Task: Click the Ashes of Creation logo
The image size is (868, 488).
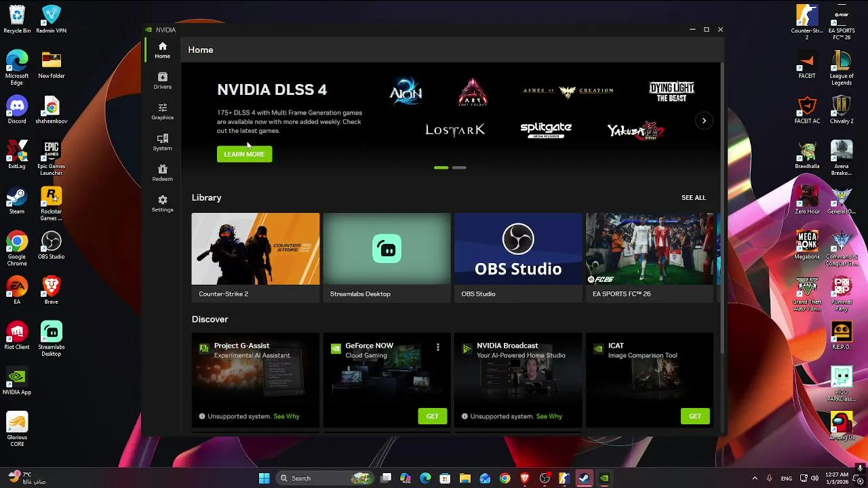Action: (x=568, y=91)
